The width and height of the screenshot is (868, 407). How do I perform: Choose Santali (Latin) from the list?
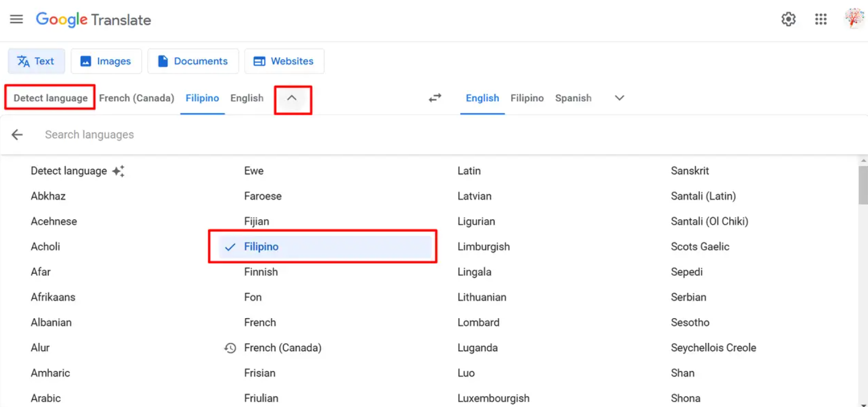point(703,196)
